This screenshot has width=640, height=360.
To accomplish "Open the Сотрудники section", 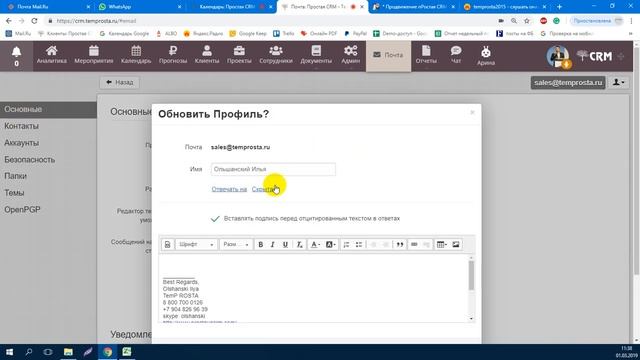I will click(276, 55).
